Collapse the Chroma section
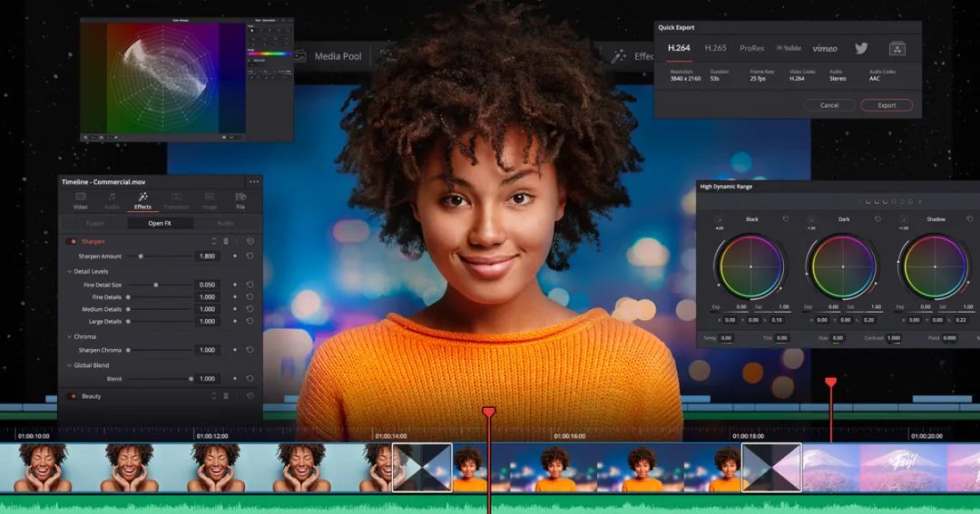The height and width of the screenshot is (514, 980). (69, 336)
